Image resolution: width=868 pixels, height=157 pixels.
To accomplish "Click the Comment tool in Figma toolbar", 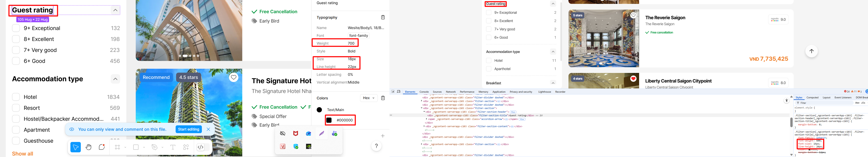I will (x=102, y=147).
